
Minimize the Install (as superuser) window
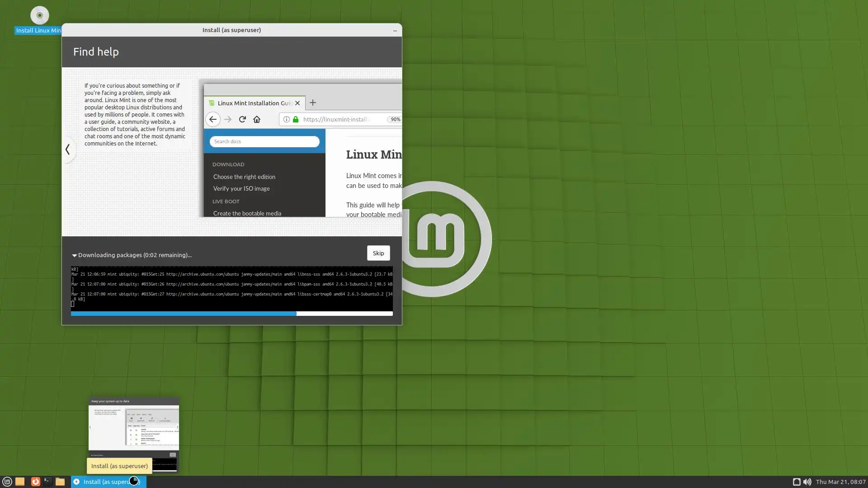pos(395,30)
